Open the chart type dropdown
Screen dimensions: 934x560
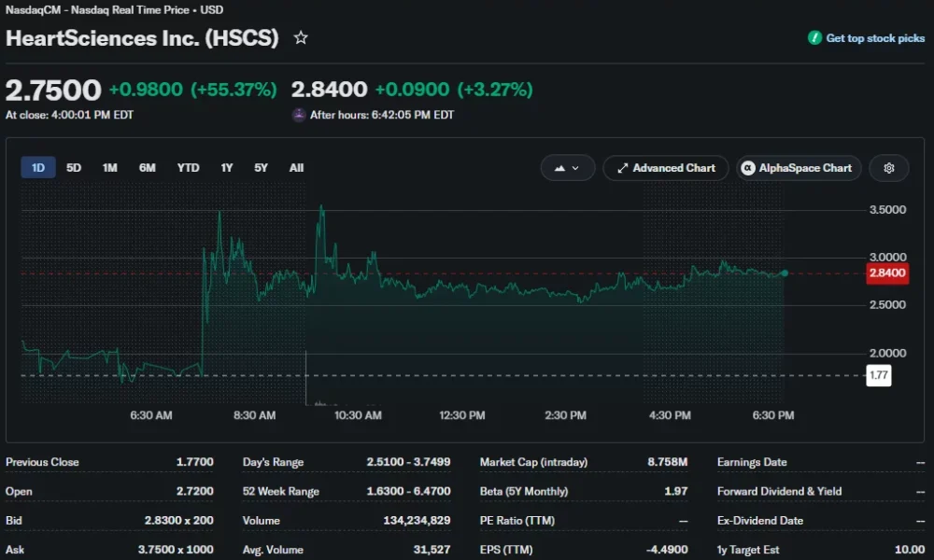pyautogui.click(x=567, y=168)
